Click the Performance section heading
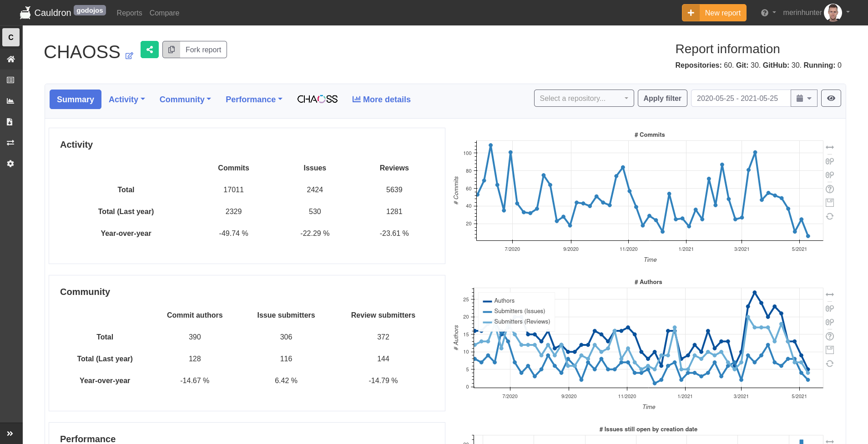 [x=88, y=439]
